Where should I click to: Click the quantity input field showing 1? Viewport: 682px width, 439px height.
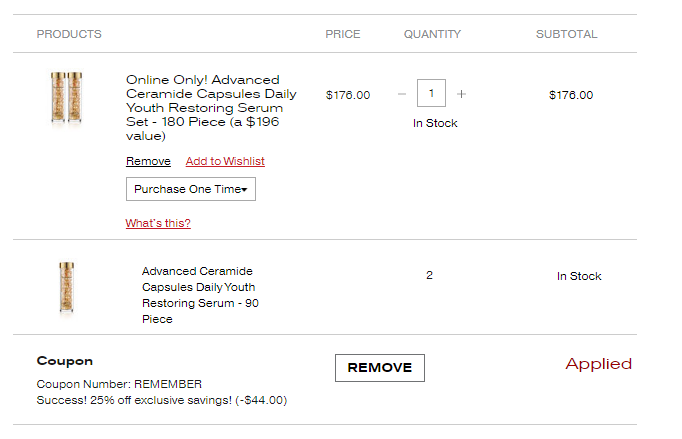(431, 93)
